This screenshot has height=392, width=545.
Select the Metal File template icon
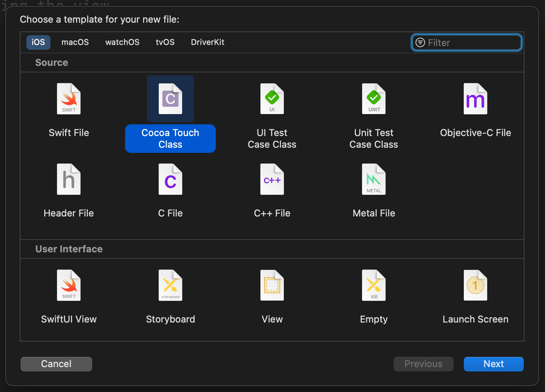[x=374, y=179]
